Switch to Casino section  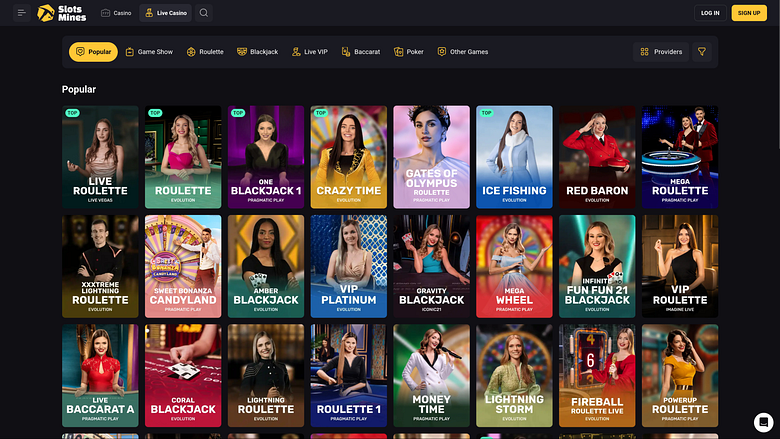pos(116,13)
